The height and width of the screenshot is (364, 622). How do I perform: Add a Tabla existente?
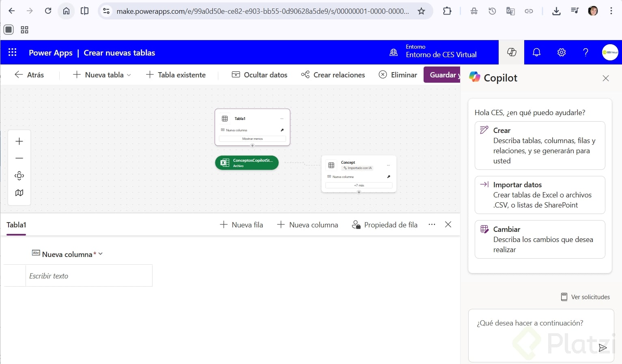click(176, 75)
